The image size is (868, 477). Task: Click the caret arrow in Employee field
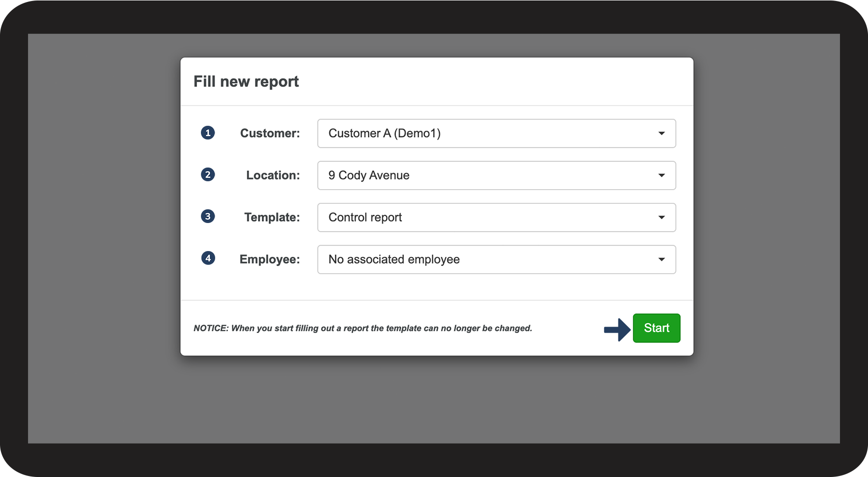pos(661,259)
